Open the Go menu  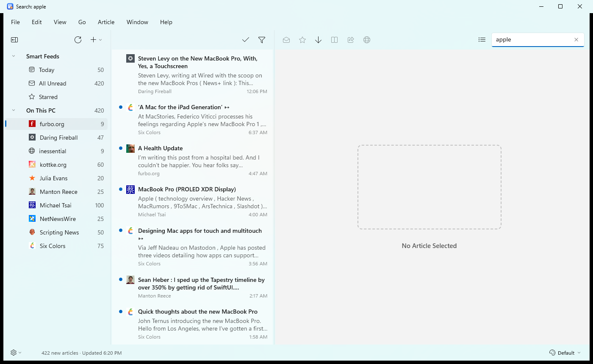click(82, 22)
